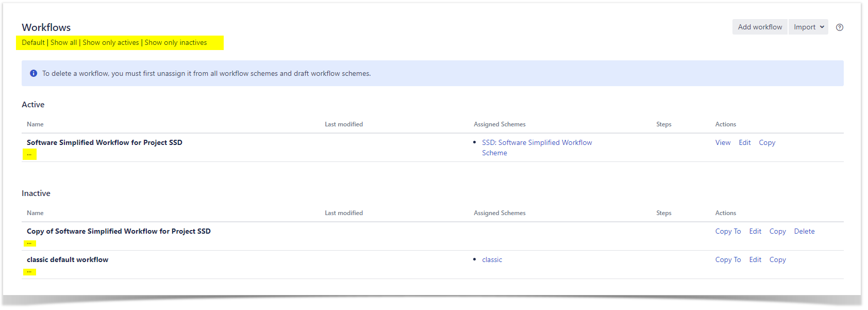This screenshot has height=310, width=868.
Task: Open the help question mark icon
Action: pos(840,27)
